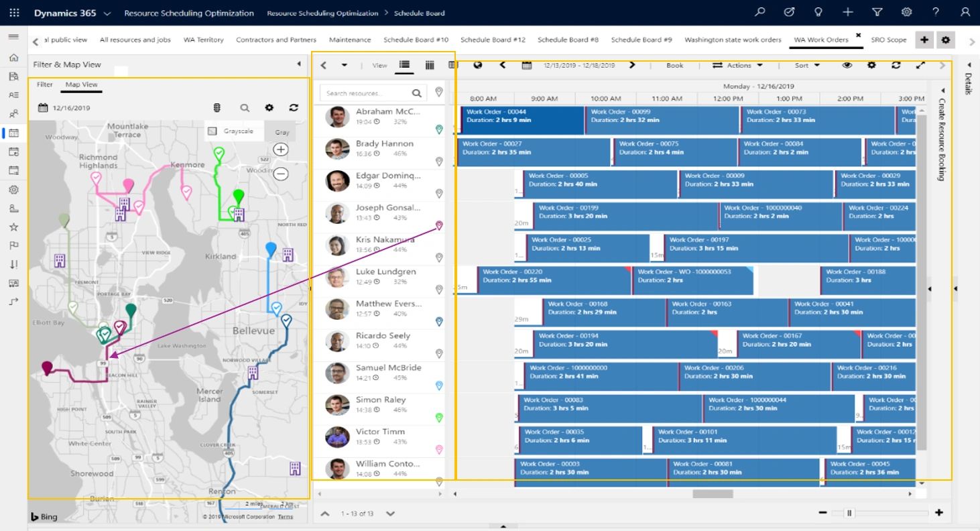The width and height of the screenshot is (980, 531).
Task: Toggle map pin filter beside resource search
Action: (x=439, y=93)
